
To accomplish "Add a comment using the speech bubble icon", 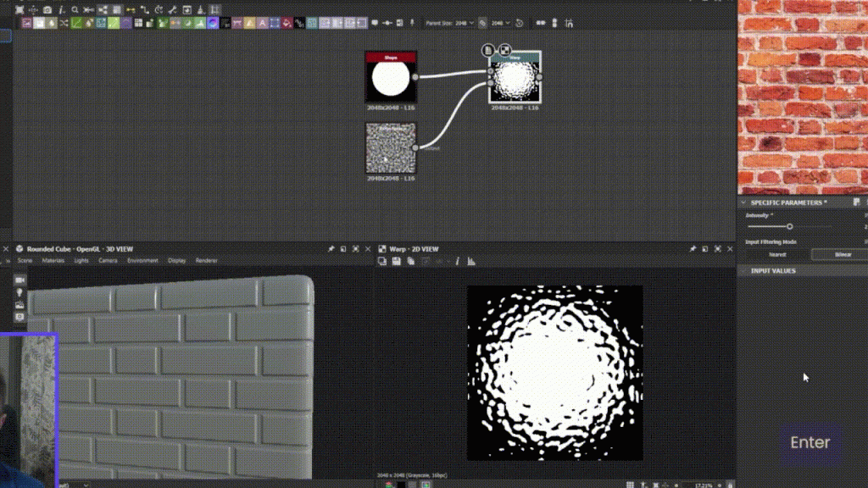I will click(375, 23).
